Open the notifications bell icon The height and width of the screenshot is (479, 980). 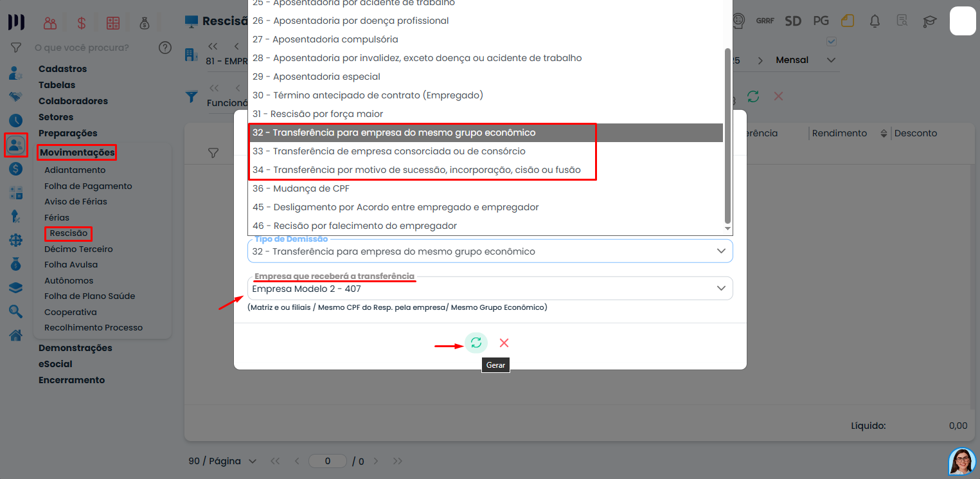pyautogui.click(x=875, y=21)
